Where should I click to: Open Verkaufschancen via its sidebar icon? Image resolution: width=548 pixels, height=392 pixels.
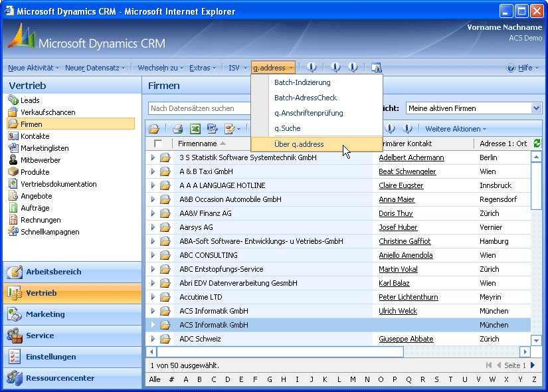coord(13,112)
